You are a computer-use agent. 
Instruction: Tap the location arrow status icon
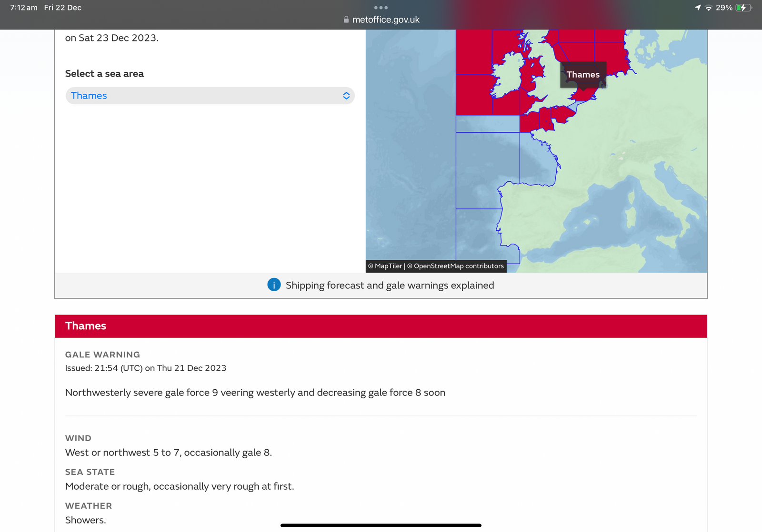[698, 8]
